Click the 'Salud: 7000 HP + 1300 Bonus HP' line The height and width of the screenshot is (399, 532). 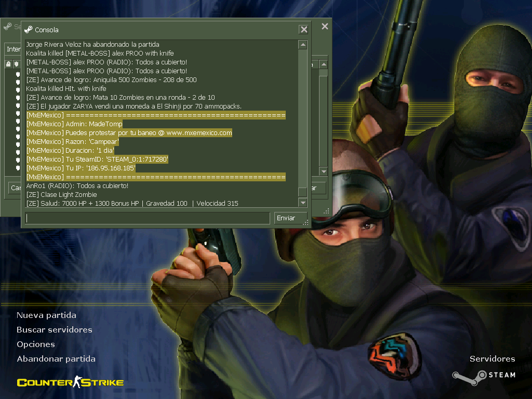point(132,203)
